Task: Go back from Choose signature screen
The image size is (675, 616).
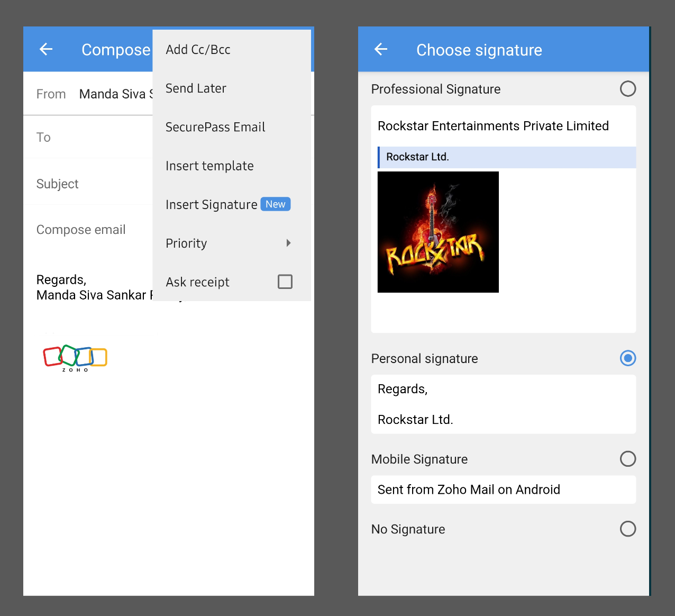Action: click(381, 49)
